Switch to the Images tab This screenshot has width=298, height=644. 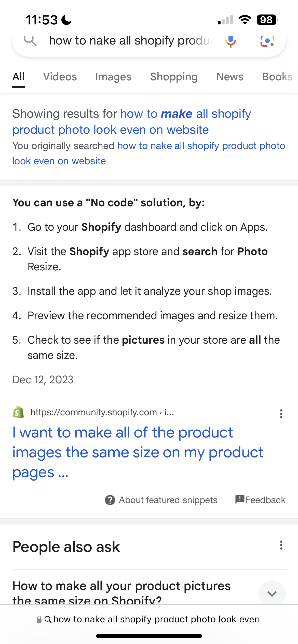pyautogui.click(x=113, y=77)
